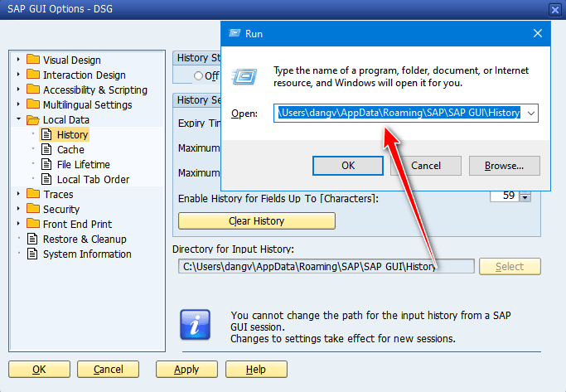Screen dimensions: 566x392
Task: Expand the Interaction Design tree node
Action: 17,75
